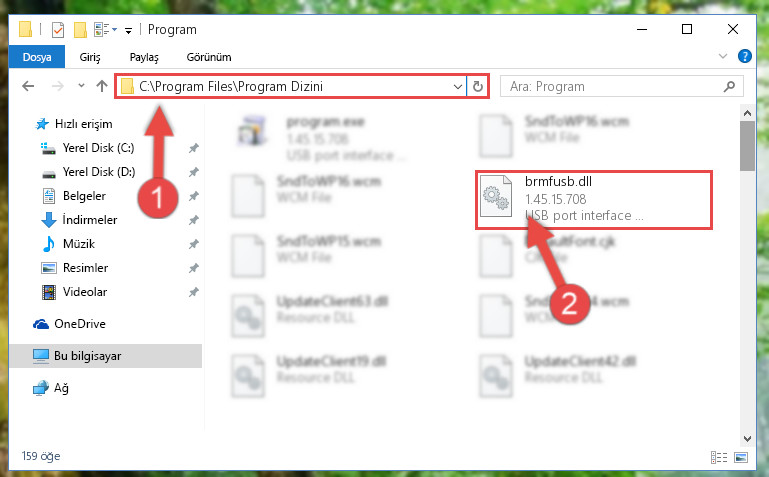The height and width of the screenshot is (477, 769).
Task: Toggle pin for Yerel Disk (C:)
Action: (x=194, y=148)
